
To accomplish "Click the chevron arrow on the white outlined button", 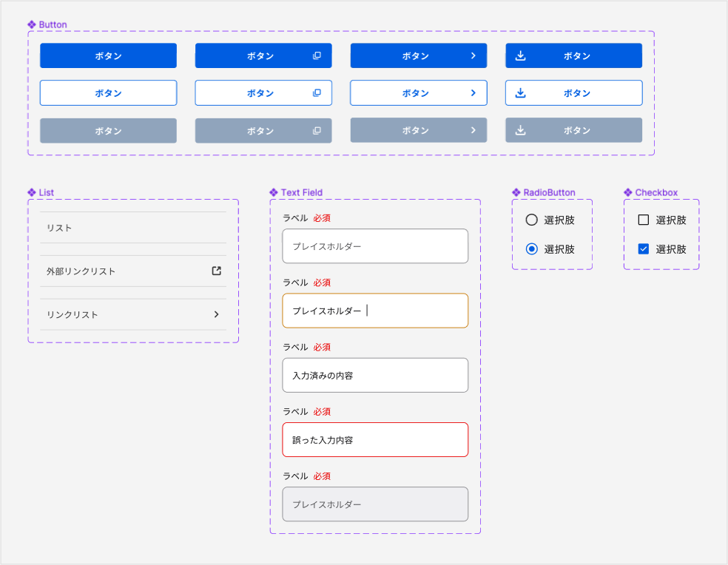I will click(x=473, y=93).
